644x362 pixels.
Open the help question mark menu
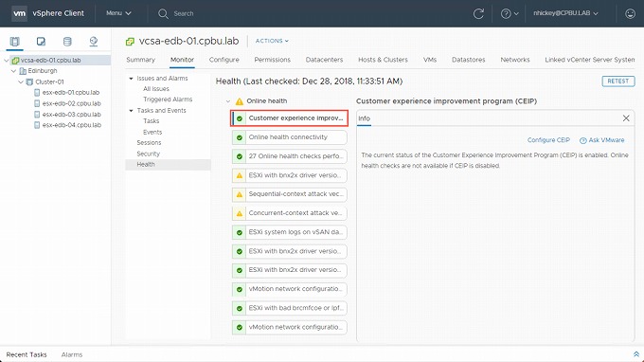[510, 13]
